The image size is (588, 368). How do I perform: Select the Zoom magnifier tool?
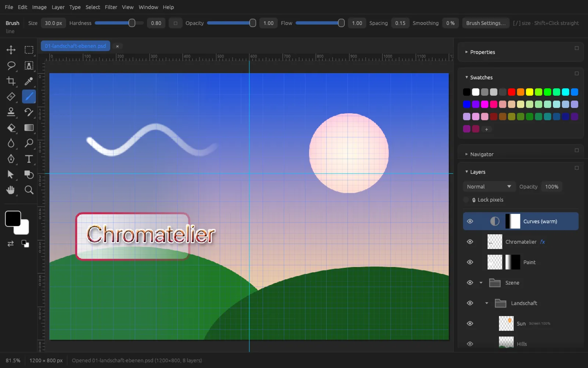click(29, 190)
